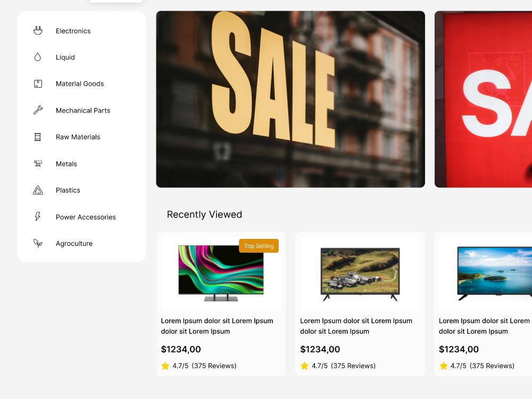Click the Material Goods box icon

click(x=38, y=84)
